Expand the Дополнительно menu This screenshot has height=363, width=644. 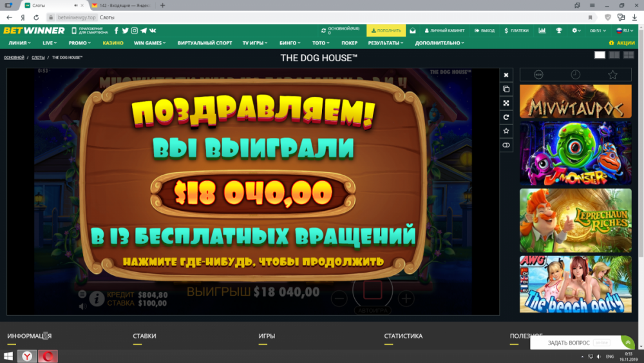coord(439,43)
